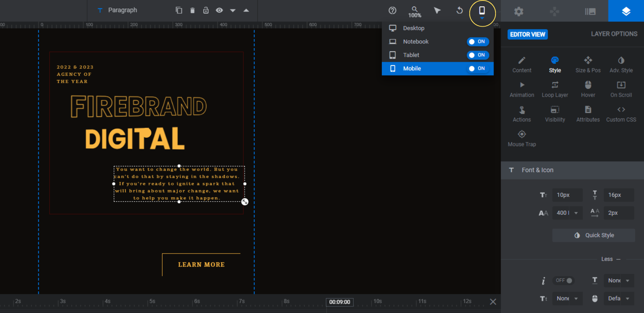Open Visibility options
The height and width of the screenshot is (313, 644).
(555, 114)
